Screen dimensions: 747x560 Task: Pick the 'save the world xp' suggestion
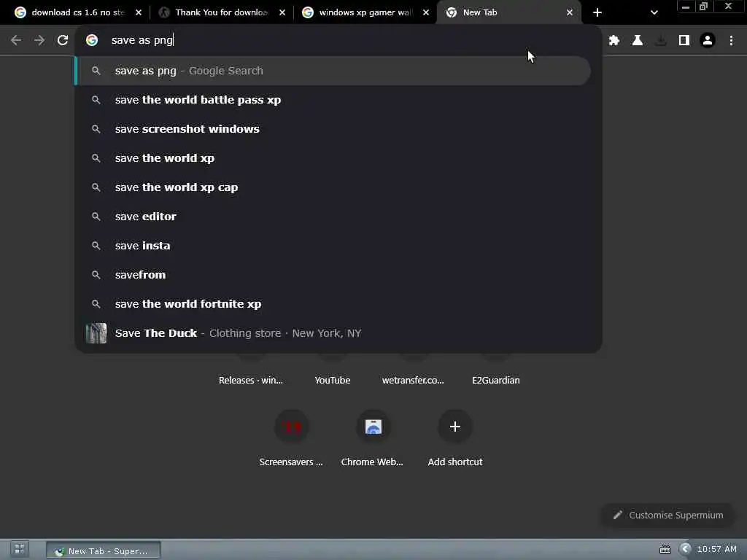333,158
